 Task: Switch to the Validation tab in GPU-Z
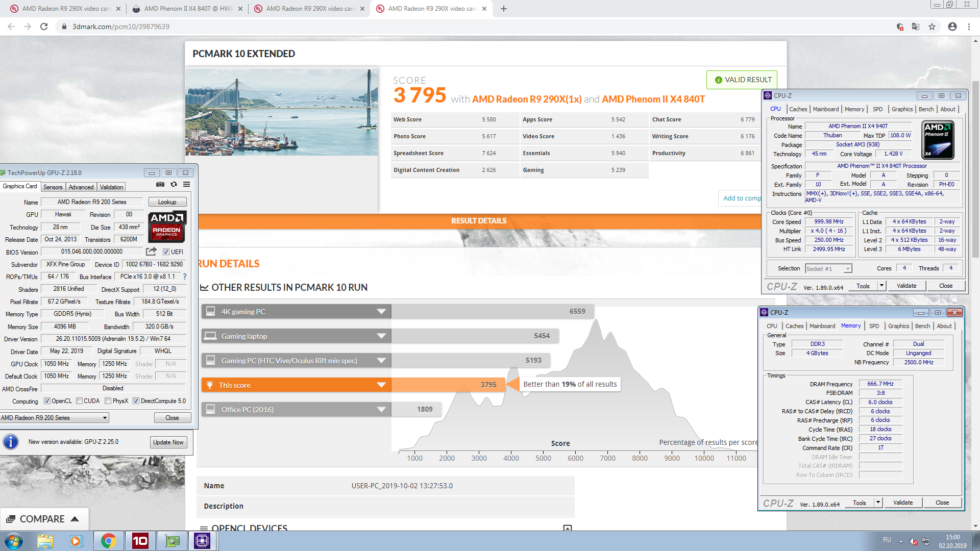click(111, 187)
